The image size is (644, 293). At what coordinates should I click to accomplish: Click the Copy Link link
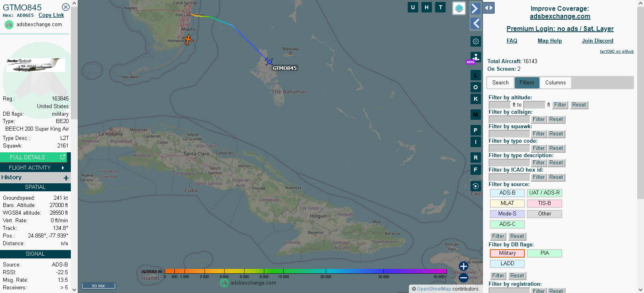[x=51, y=15]
